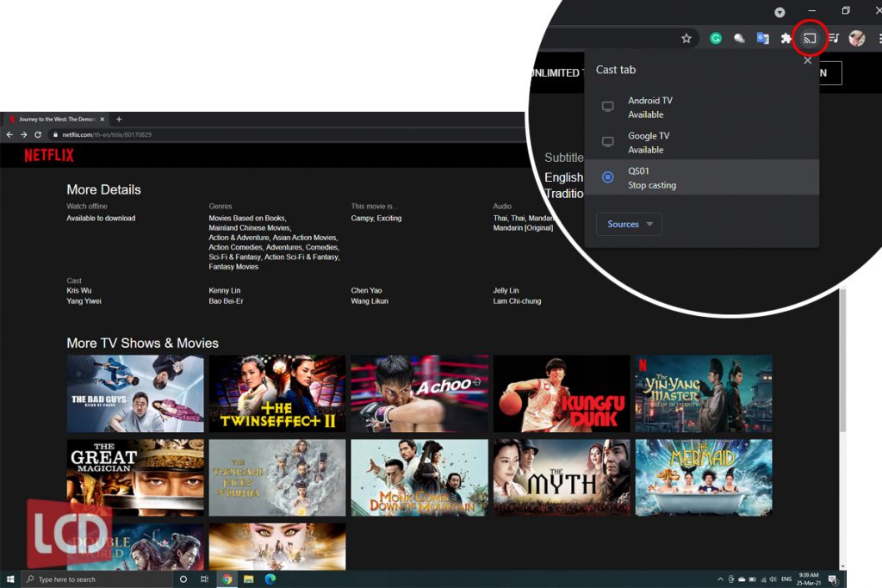This screenshot has height=588, width=882.
Task: Click the netflix.com address bar
Action: (287, 135)
